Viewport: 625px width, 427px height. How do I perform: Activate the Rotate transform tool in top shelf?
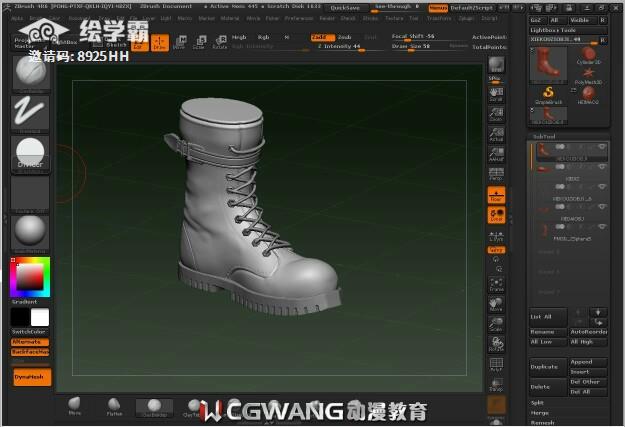220,43
